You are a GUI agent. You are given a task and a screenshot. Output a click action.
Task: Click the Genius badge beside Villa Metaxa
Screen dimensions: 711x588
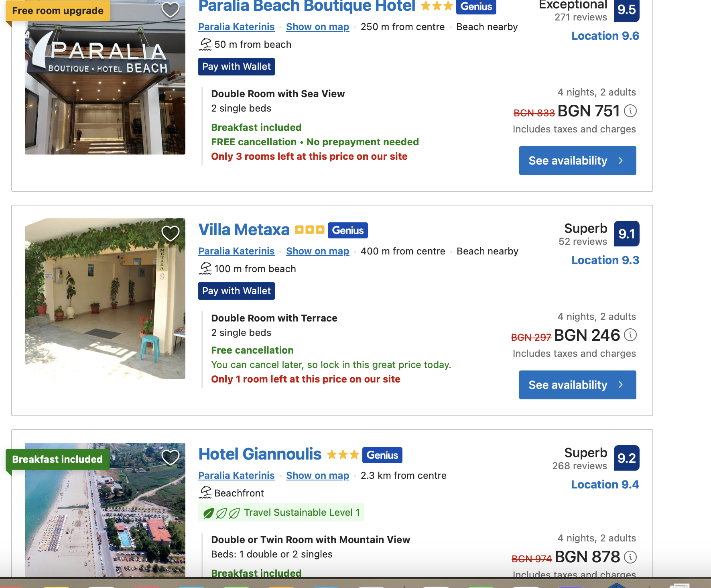coord(348,230)
